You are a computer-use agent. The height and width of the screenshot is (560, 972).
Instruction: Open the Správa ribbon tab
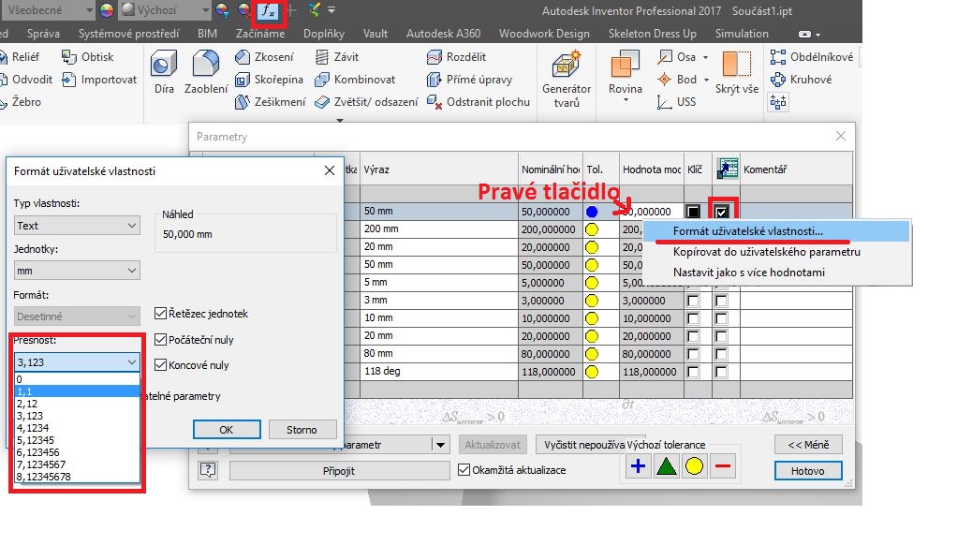click(x=43, y=34)
